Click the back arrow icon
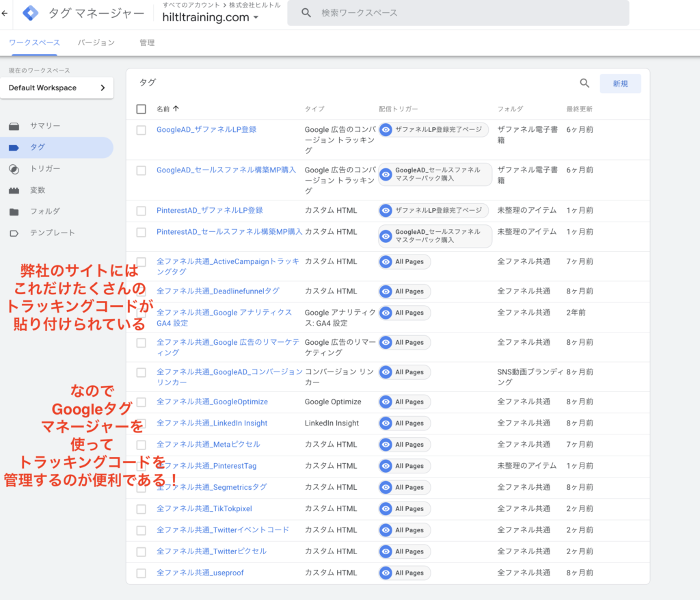This screenshot has width=700, height=600. click(x=5, y=14)
